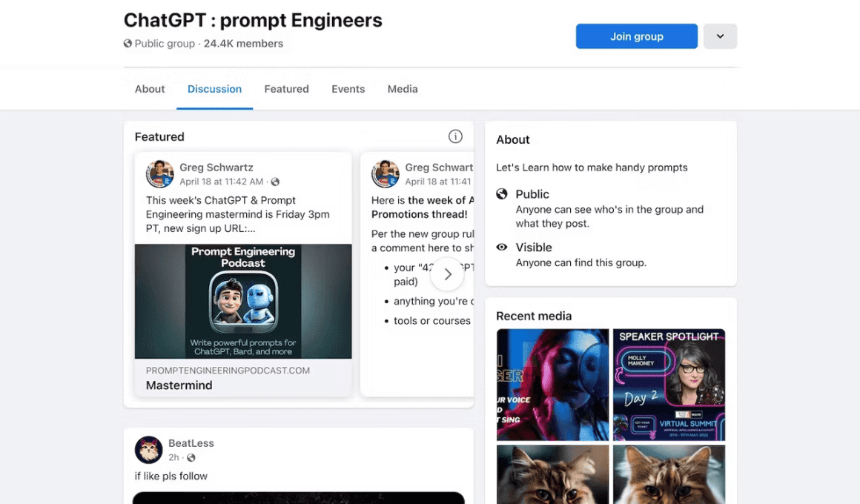Open the Prompt Engineering Podcast image
Screen dimensions: 860x504
pyautogui.click(x=243, y=301)
